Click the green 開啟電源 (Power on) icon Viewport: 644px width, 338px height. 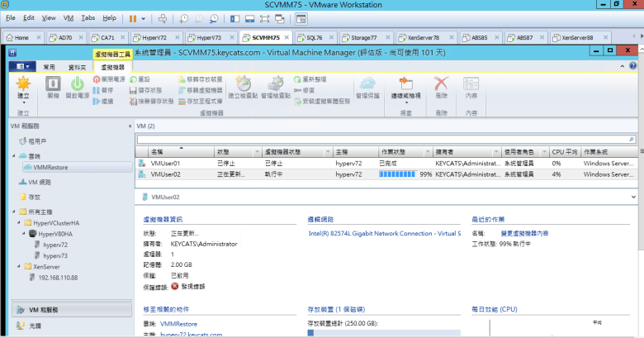coord(77,85)
